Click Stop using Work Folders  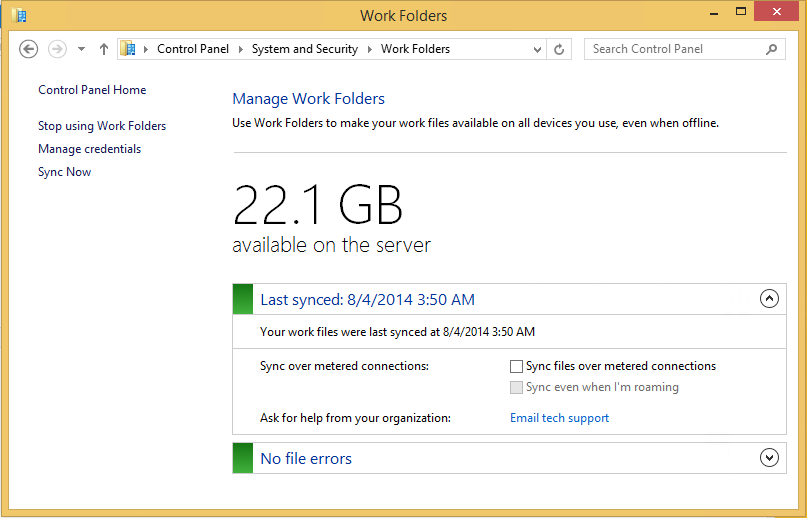coord(102,126)
